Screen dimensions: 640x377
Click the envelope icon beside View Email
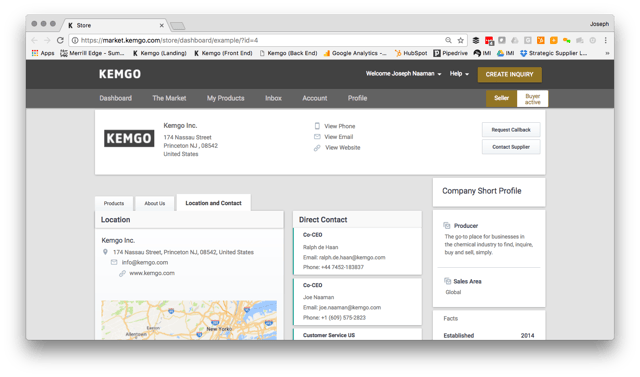point(317,137)
